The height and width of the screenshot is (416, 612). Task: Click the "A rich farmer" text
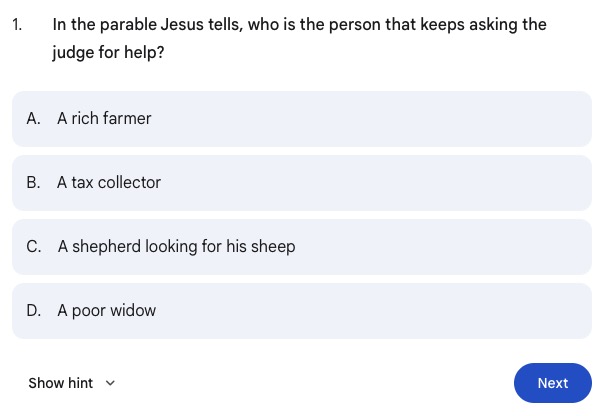[104, 119]
